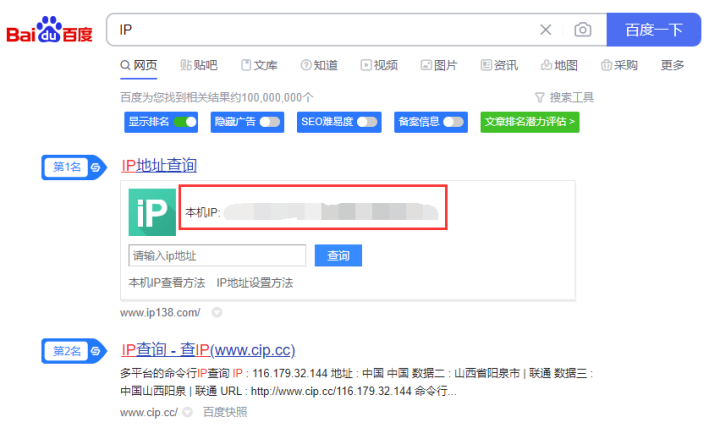Screen dimensions: 720x428
Task: Switch to the 贴吧 tab
Action: [199, 65]
